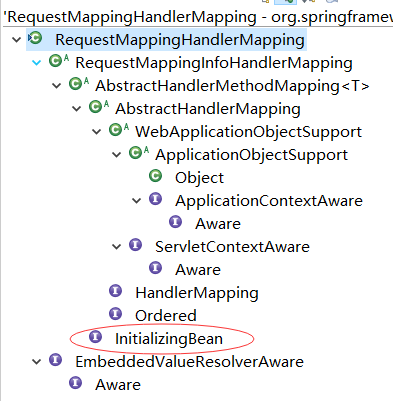Click the class icon beside RequestMappingHandlerMapping
Screen dimensions: 395x401
[x=35, y=39]
